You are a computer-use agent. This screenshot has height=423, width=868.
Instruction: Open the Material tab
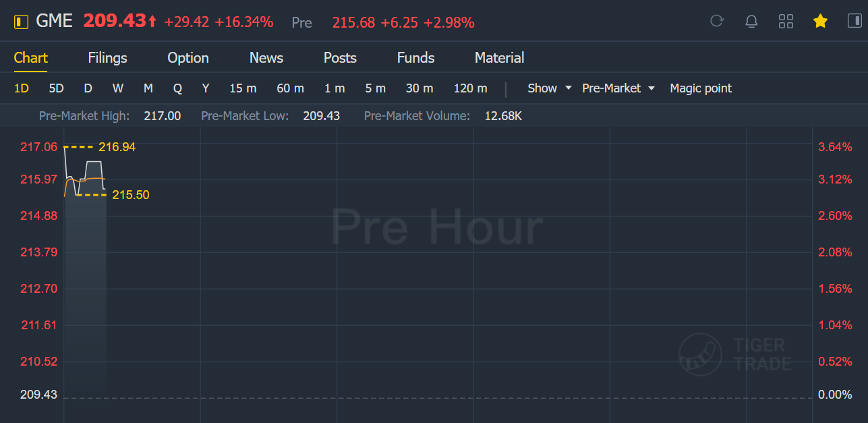(499, 58)
